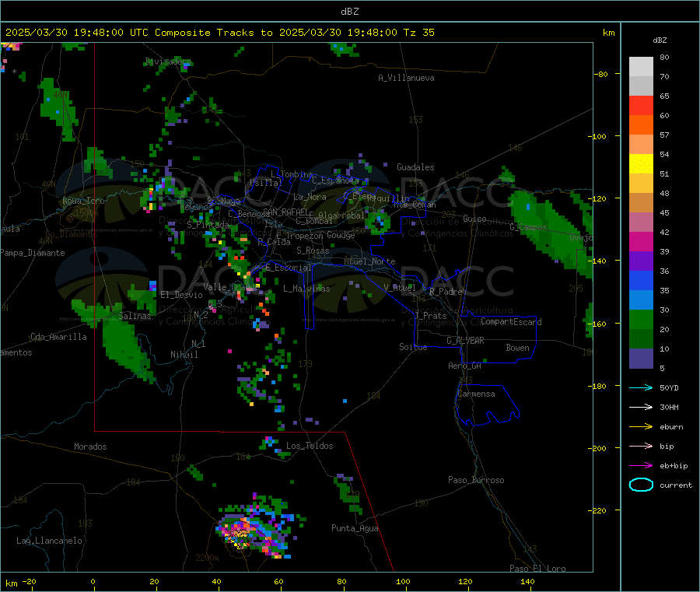Image resolution: width=700 pixels, height=592 pixels.
Task: Click the 'Aero_GA' map label
Action: (x=465, y=366)
